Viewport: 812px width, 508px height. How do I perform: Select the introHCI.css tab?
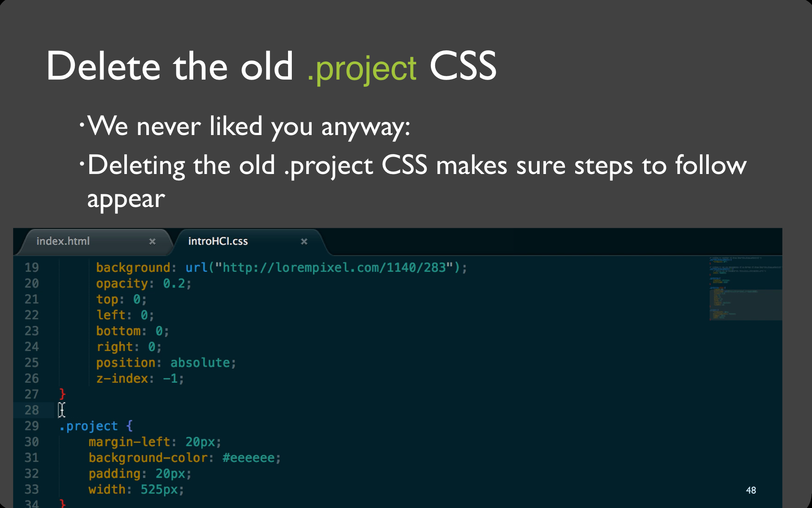tap(218, 241)
